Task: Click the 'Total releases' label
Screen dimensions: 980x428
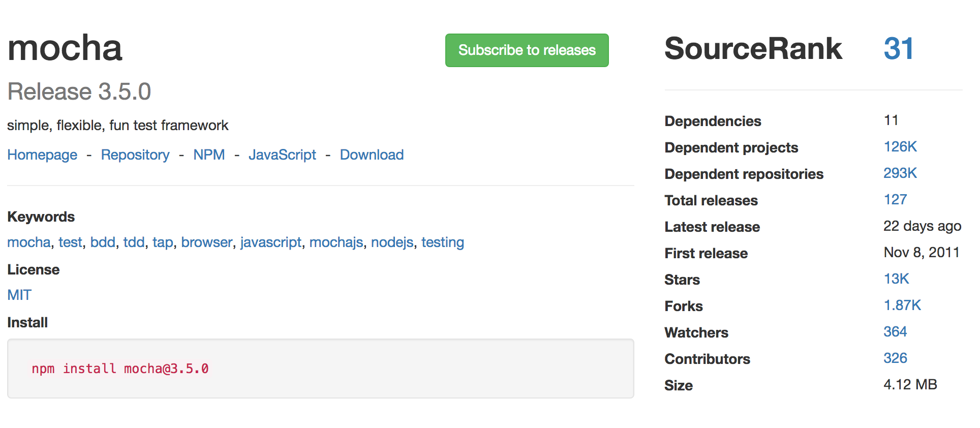Action: pyautogui.click(x=711, y=200)
